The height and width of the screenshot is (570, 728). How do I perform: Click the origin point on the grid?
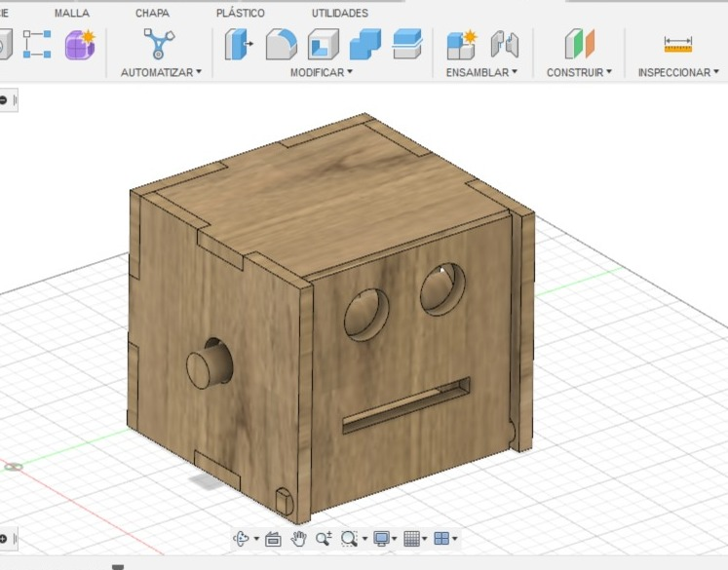pyautogui.click(x=14, y=466)
